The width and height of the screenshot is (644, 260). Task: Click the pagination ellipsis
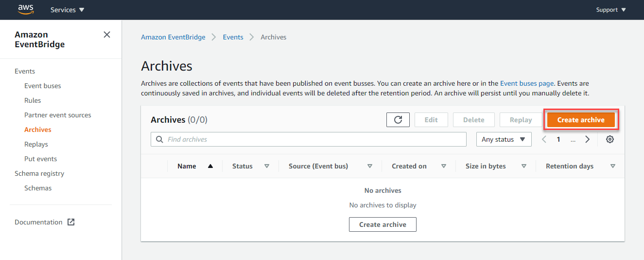(573, 139)
